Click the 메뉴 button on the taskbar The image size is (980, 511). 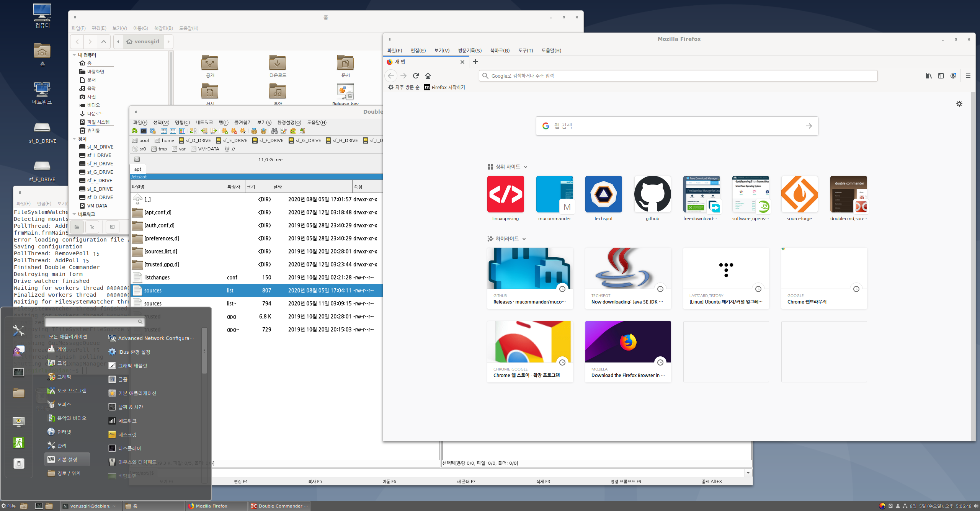coord(8,506)
